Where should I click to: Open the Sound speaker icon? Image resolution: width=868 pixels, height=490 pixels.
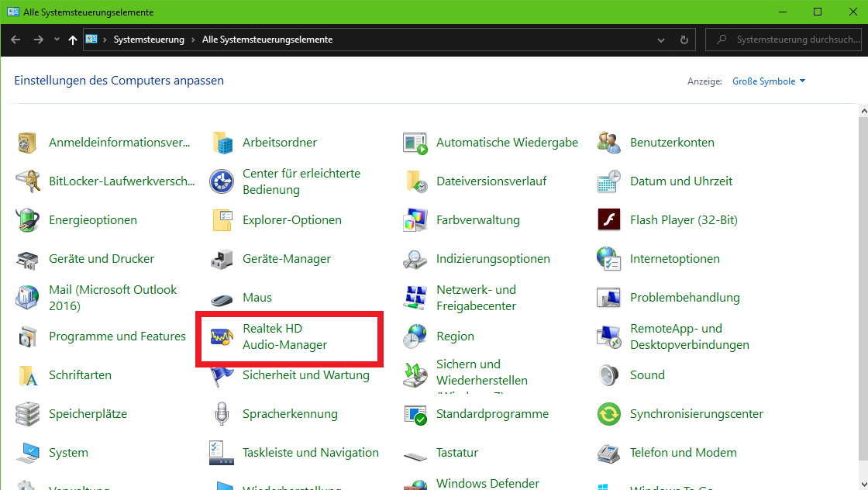[x=609, y=375]
